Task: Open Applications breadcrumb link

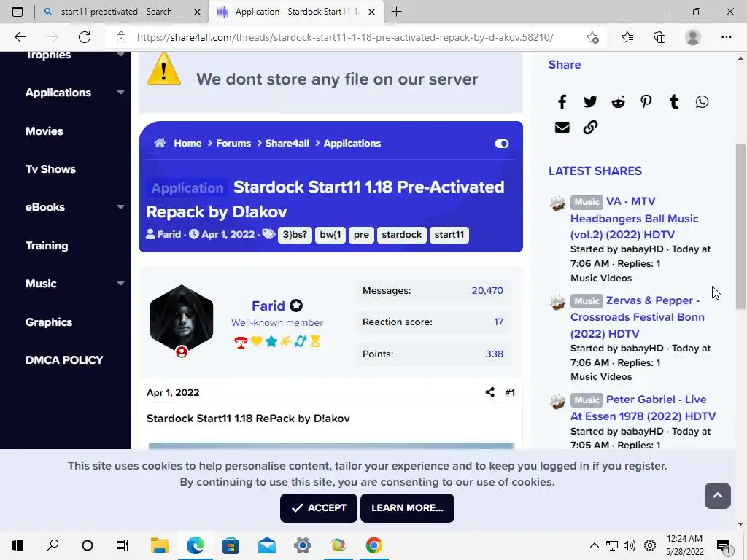Action: click(x=352, y=144)
